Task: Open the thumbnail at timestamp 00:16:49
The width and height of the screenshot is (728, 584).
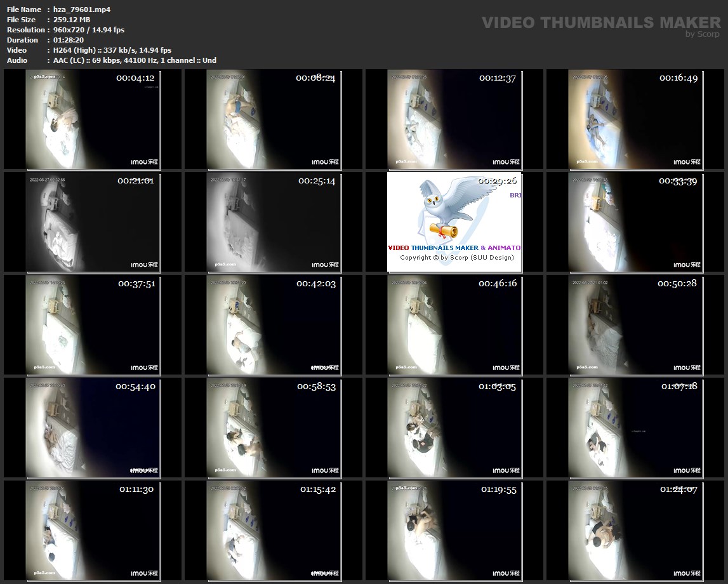Action: point(635,119)
